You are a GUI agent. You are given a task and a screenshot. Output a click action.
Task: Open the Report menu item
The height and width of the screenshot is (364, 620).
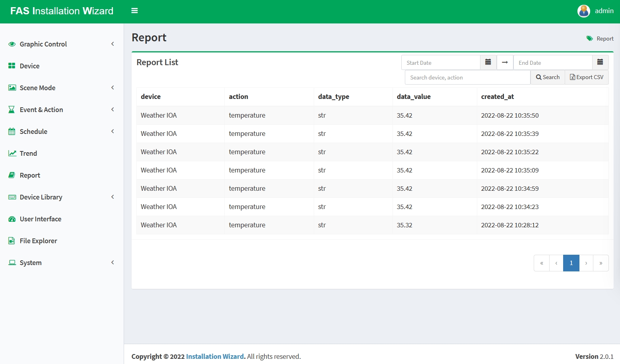coord(30,175)
